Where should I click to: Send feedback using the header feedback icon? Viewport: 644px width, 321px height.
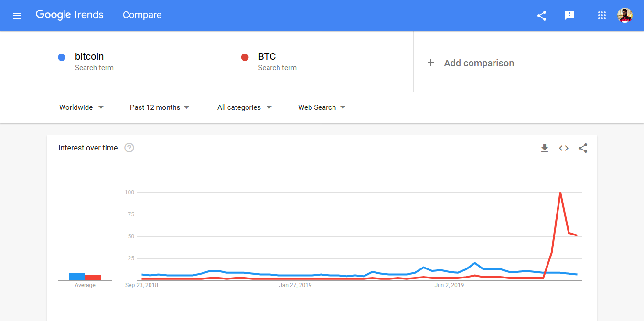tap(569, 15)
